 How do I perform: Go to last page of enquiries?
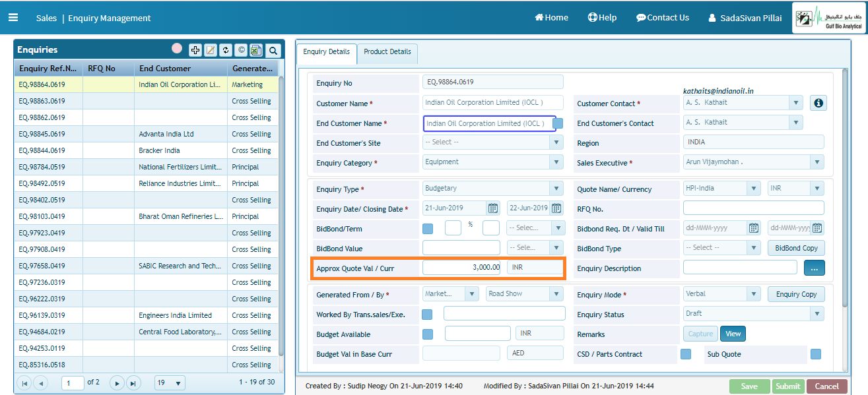pyautogui.click(x=133, y=382)
